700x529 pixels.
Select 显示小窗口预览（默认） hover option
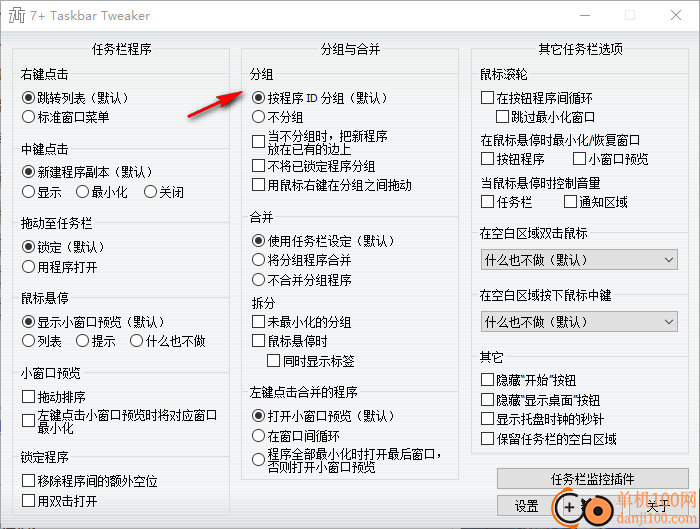28,321
